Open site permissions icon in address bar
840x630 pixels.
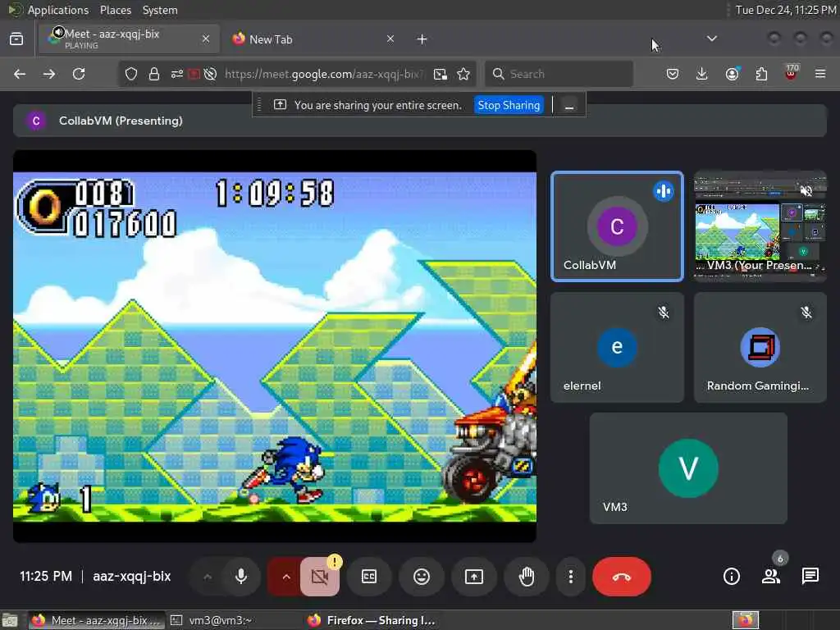(177, 74)
